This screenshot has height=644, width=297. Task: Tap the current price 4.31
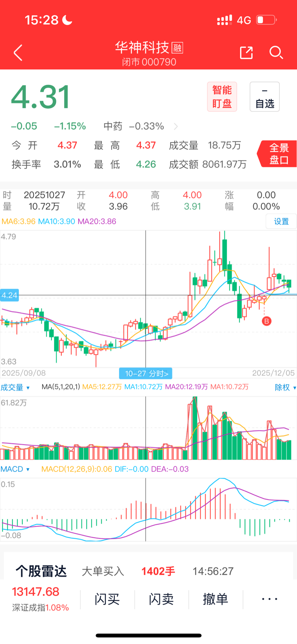(x=41, y=97)
